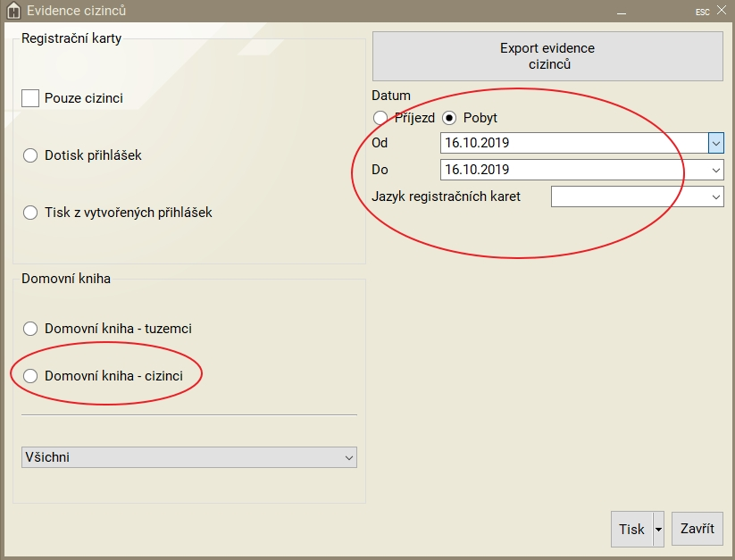
Task: Switch date mode to Příjezd
Action: click(x=380, y=118)
